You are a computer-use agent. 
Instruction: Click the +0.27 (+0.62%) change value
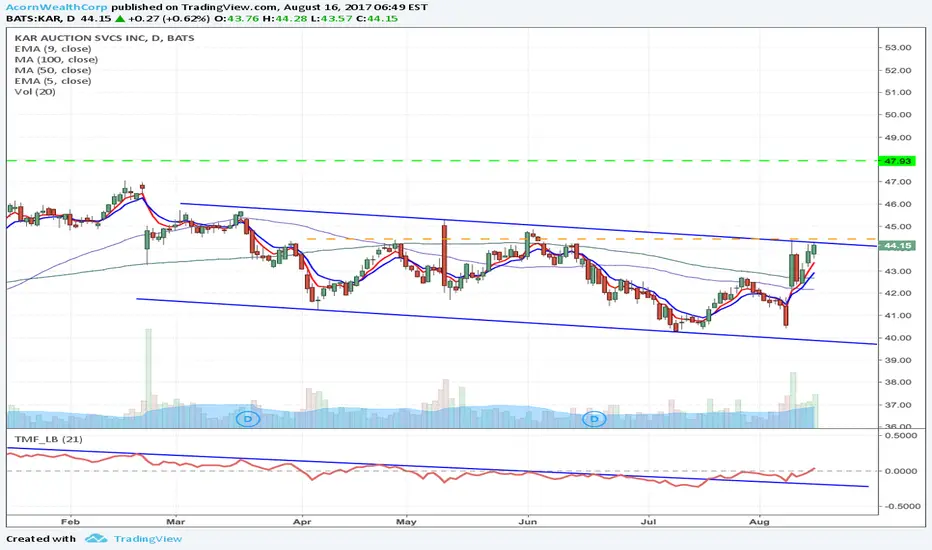(168, 18)
